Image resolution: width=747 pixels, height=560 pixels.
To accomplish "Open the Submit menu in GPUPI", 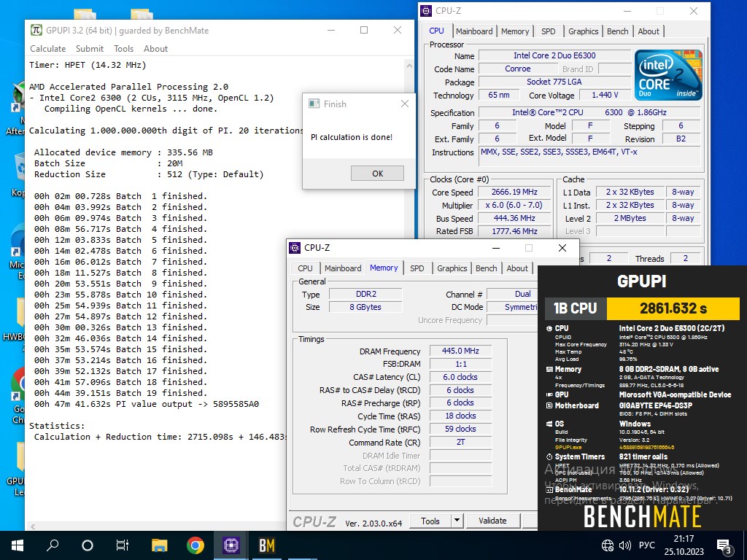I will tap(90, 49).
